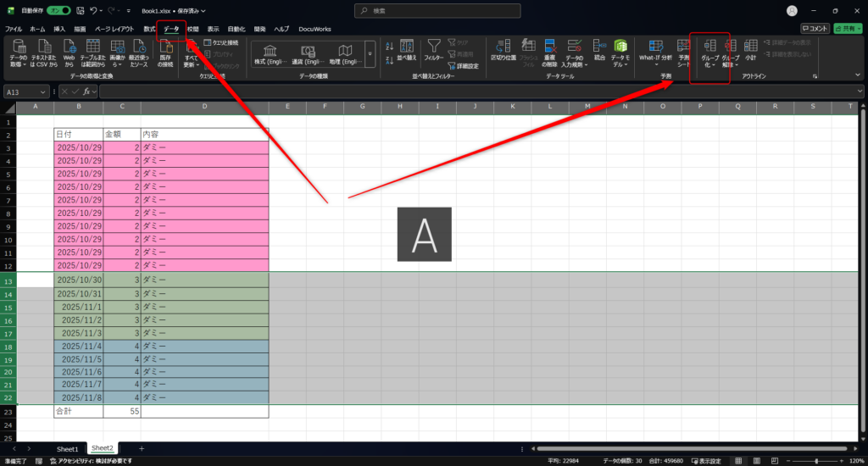Click the コメント (Comments) button
This screenshot has height=466, width=868.
click(814, 29)
